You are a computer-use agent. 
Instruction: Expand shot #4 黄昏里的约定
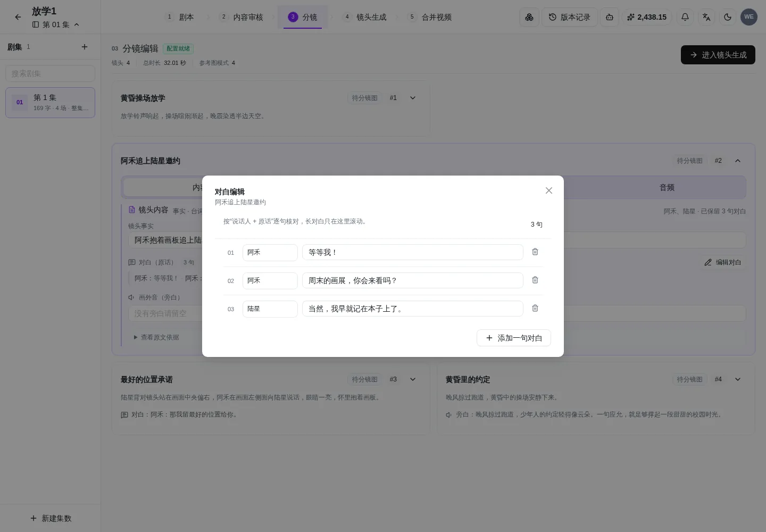click(738, 379)
